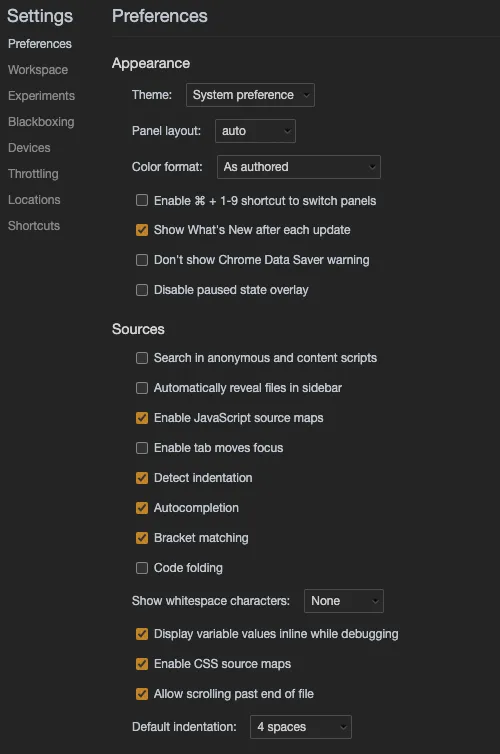Toggle Allow scrolling past end of file
Screen dimensions: 500x754
click(142, 694)
